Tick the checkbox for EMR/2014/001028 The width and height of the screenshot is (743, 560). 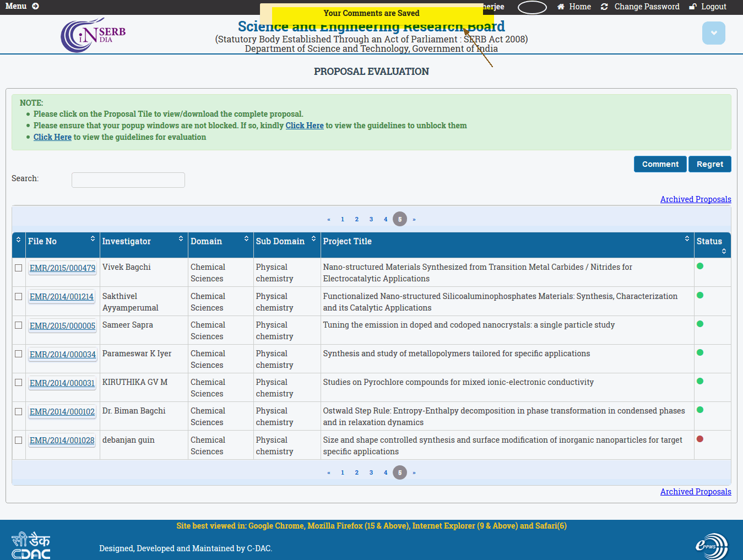coord(19,441)
